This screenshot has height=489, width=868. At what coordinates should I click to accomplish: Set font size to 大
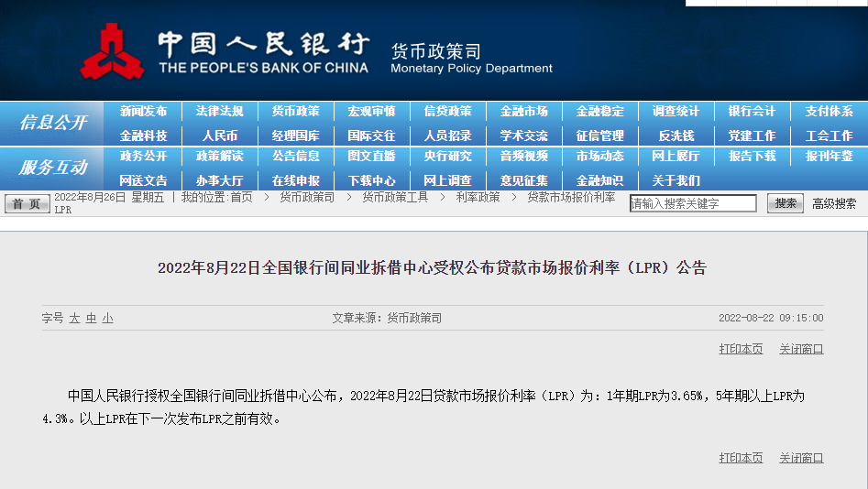click(x=75, y=318)
